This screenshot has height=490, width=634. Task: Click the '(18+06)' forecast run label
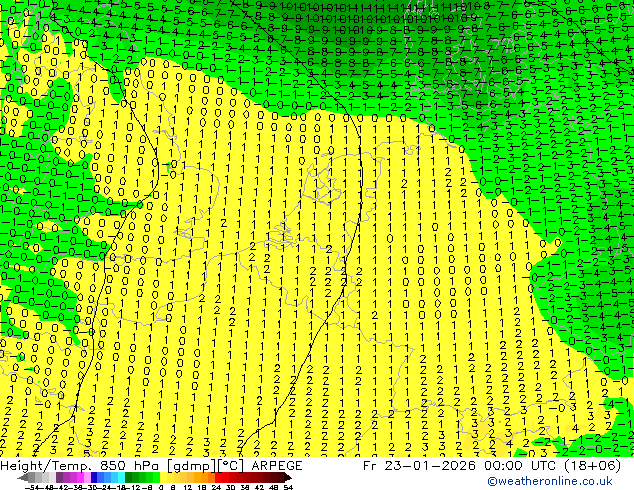pos(593,466)
